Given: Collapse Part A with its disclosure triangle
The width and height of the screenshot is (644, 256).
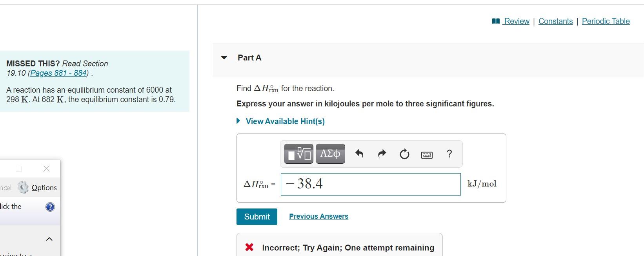Looking at the screenshot, I should [x=224, y=57].
